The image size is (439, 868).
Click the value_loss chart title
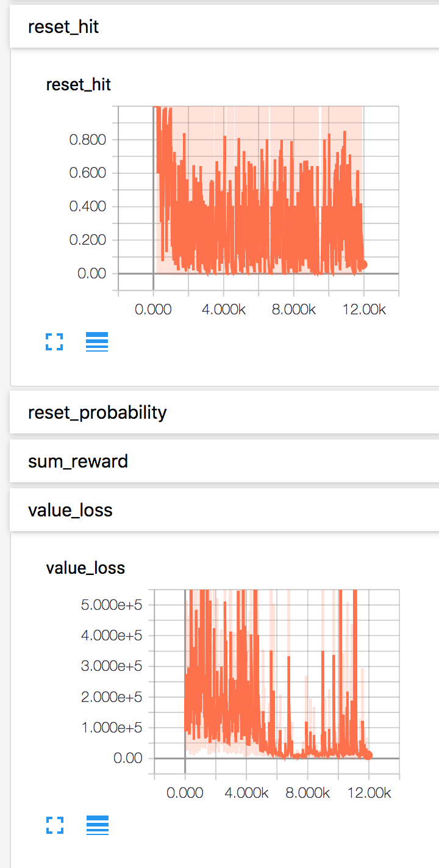coord(85,568)
